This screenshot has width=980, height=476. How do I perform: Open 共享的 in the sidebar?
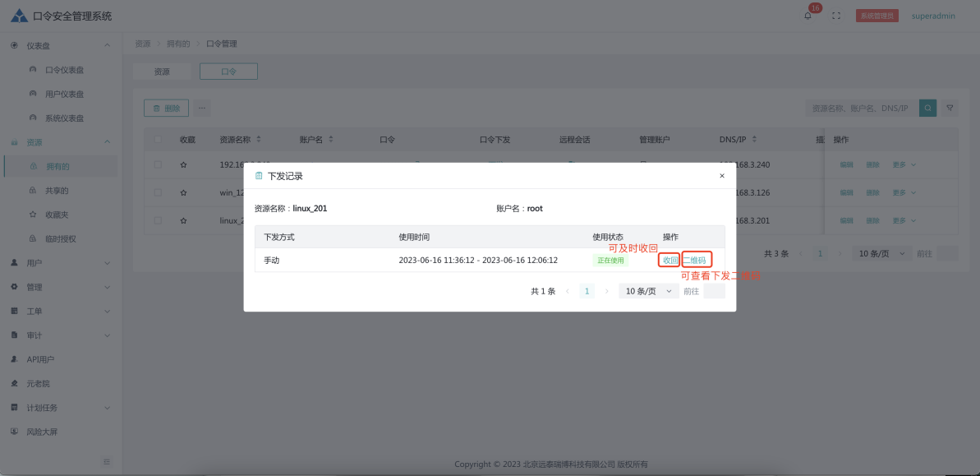coord(57,191)
